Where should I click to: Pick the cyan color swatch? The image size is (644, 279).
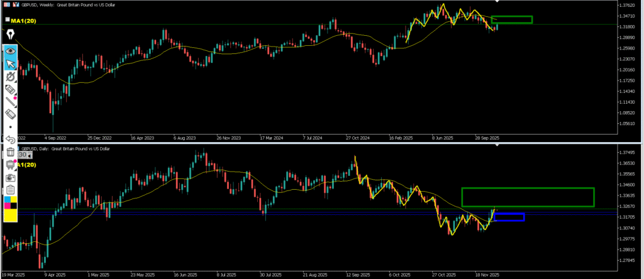point(7,200)
